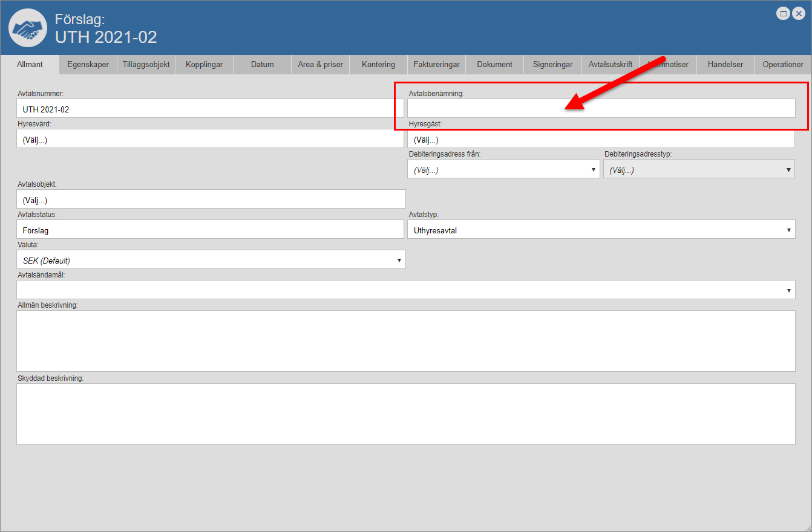Click into the Allmän beskrivning text area
812x532 pixels.
tap(405, 341)
